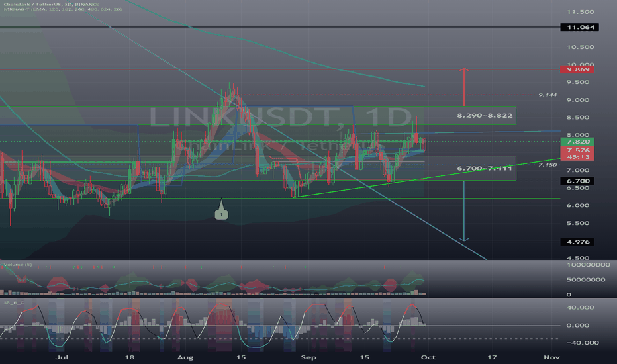The width and height of the screenshot is (617, 364).
Task: Select 6.000 on the price axis
Action: pyautogui.click(x=578, y=205)
